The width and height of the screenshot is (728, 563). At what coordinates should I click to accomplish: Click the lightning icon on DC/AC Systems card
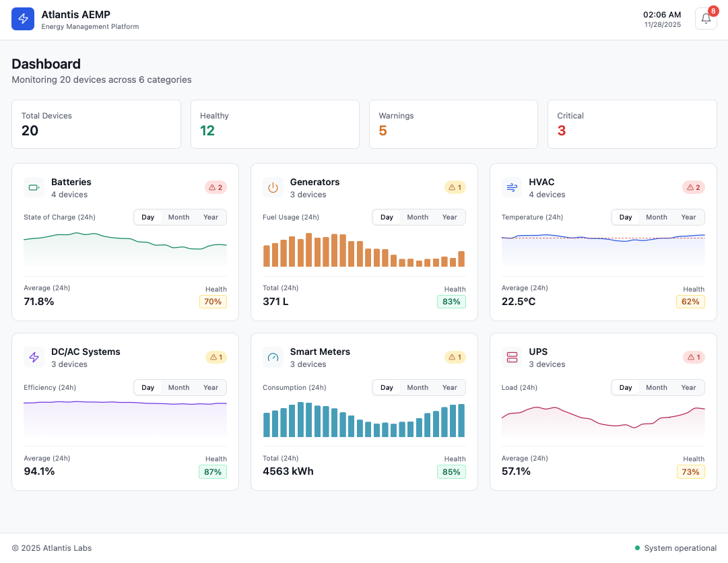[34, 357]
